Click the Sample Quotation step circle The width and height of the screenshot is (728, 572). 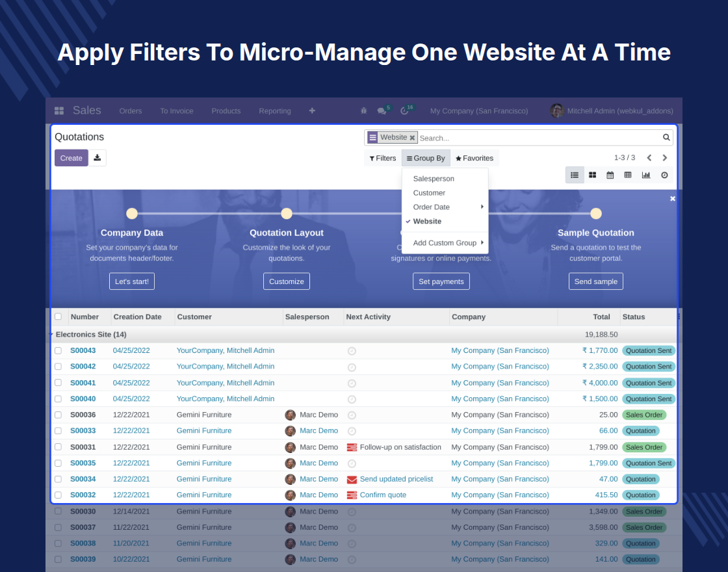pos(595,214)
